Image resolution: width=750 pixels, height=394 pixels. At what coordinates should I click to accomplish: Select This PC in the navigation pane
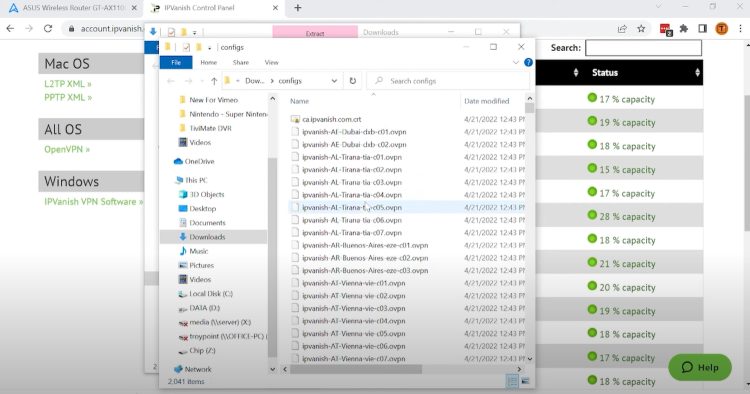196,180
